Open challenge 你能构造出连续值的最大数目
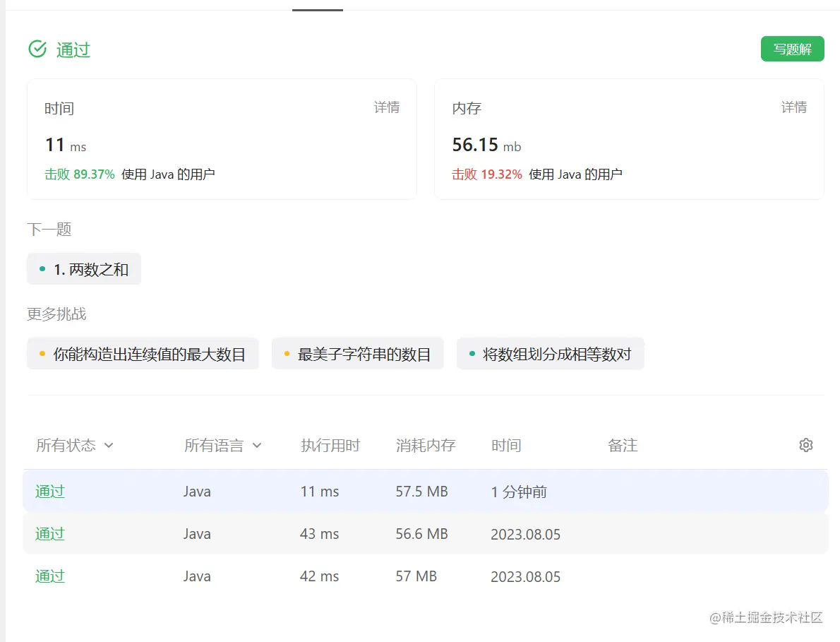This screenshot has height=642, width=840. [143, 354]
